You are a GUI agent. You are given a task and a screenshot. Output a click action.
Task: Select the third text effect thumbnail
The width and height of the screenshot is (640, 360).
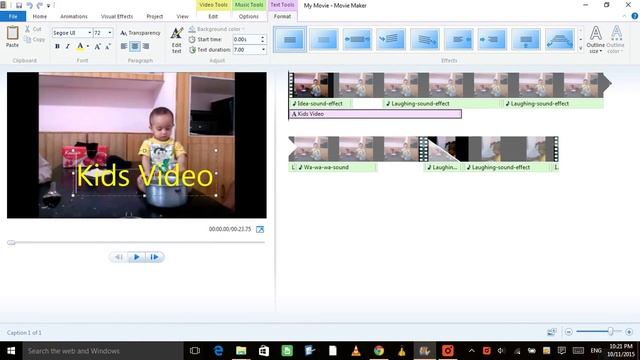pyautogui.click(x=357, y=39)
